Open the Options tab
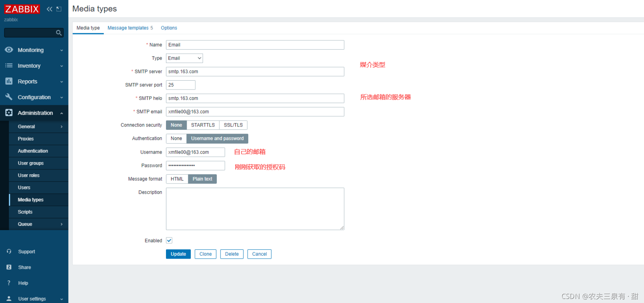The width and height of the screenshot is (644, 303). tap(169, 28)
